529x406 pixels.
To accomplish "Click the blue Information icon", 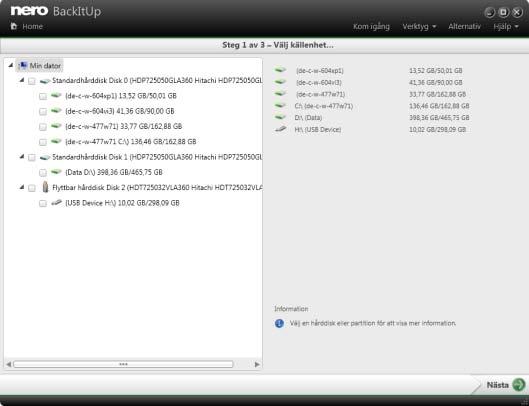I will tap(279, 323).
